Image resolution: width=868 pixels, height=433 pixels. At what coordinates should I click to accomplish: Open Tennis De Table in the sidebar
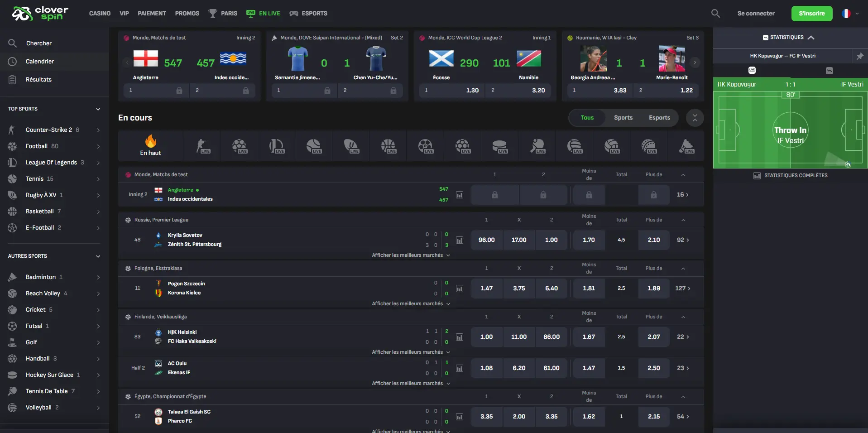54,391
